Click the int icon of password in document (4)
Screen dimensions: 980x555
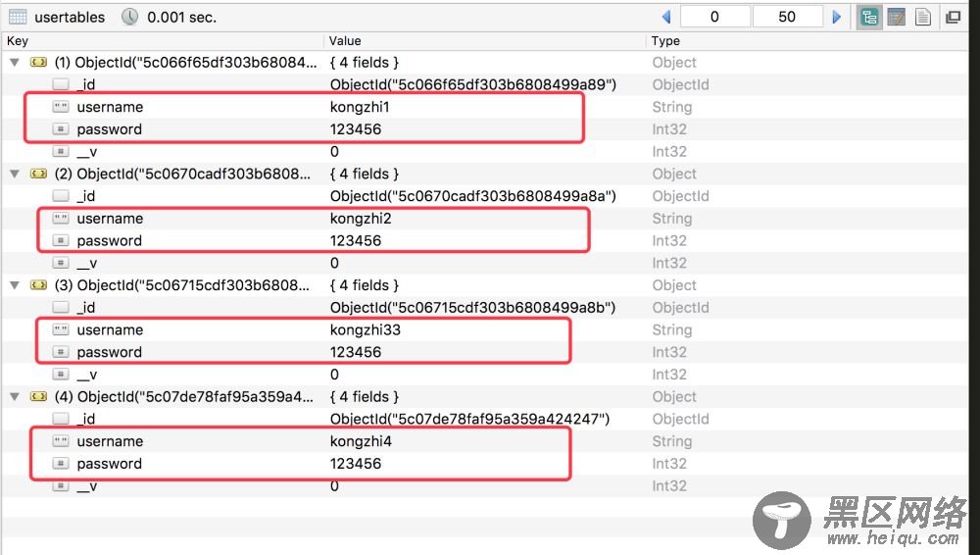[61, 464]
